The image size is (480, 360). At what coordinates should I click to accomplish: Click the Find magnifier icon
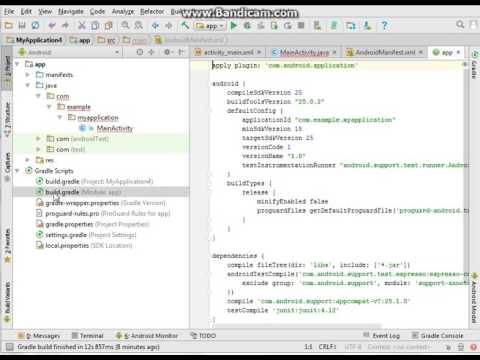click(125, 25)
